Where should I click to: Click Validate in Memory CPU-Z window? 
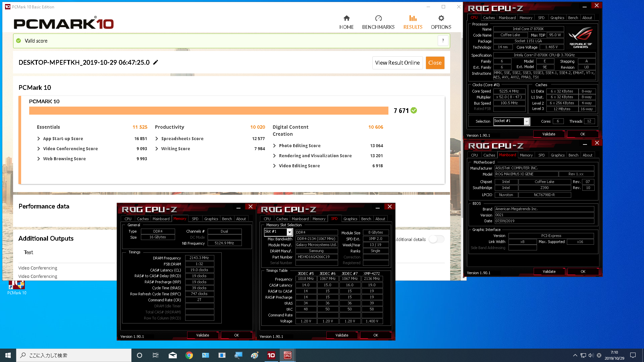click(203, 335)
